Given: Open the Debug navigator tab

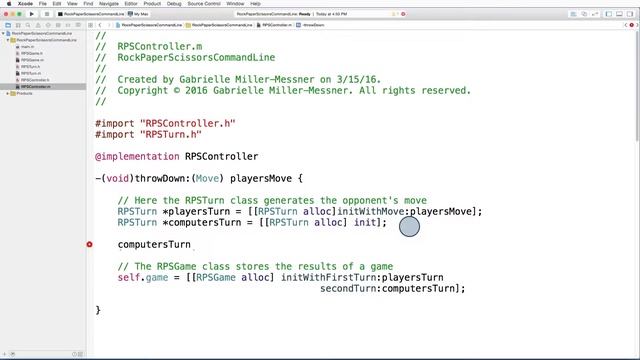Looking at the screenshot, I should pos(58,25).
